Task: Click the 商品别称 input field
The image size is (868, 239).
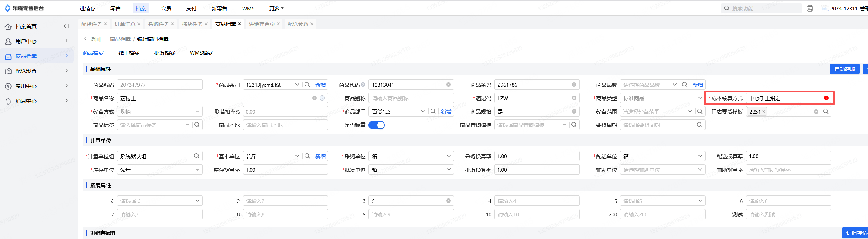Action: [x=411, y=98]
